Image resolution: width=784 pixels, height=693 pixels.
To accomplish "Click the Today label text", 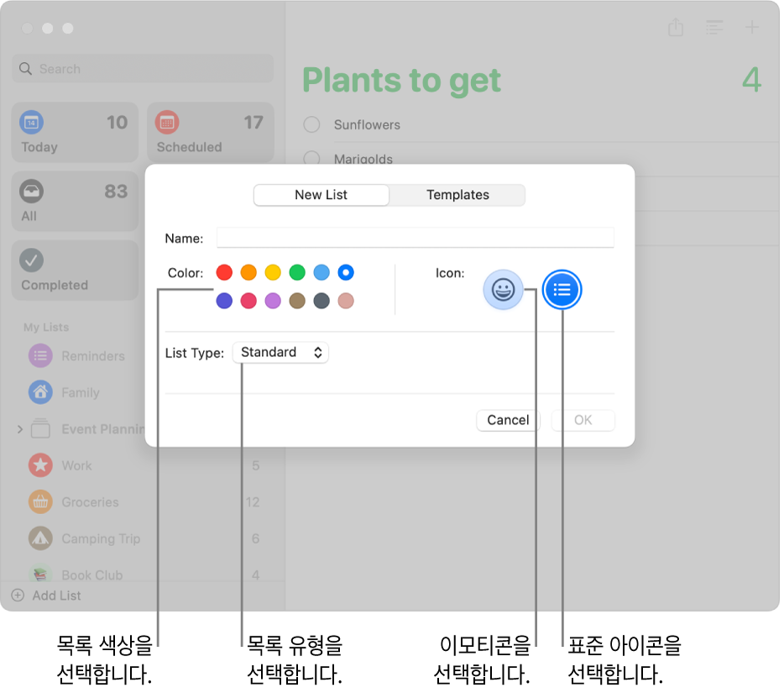I will (x=39, y=147).
